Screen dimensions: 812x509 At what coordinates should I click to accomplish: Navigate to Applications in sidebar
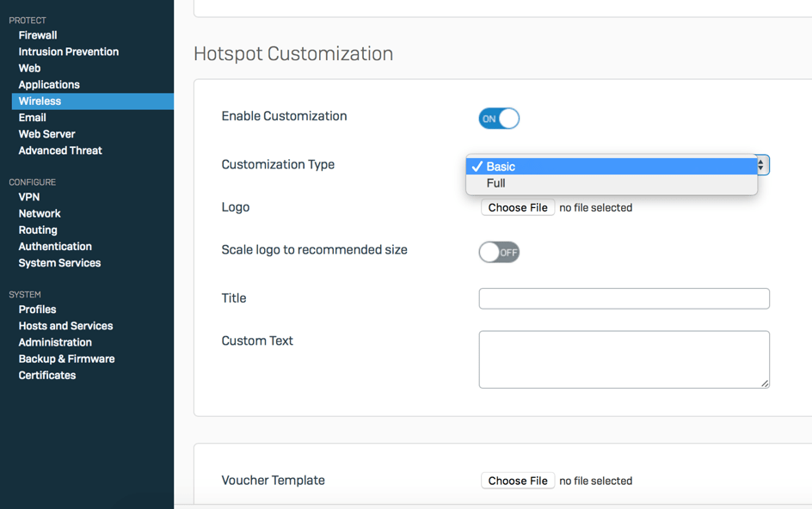(49, 84)
